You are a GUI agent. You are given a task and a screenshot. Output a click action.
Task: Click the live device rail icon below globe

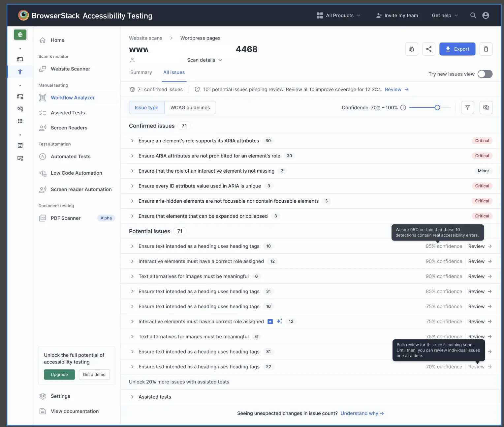[20, 59]
